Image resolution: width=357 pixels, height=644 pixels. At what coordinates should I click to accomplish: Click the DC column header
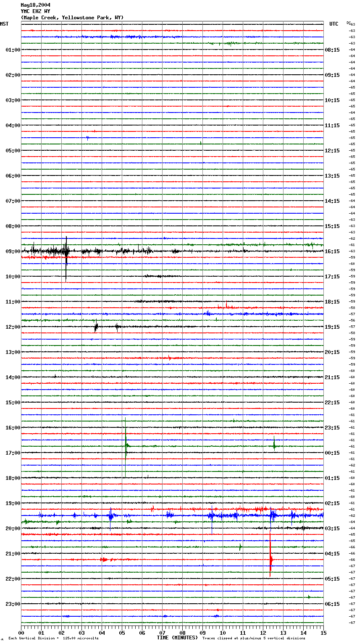coord(349,23)
